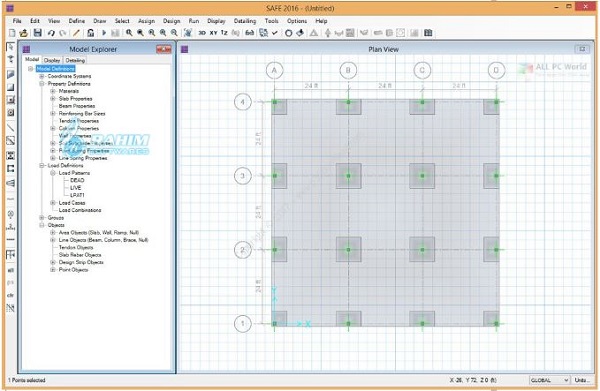
Task: Click the Save model icon
Action: (37, 33)
